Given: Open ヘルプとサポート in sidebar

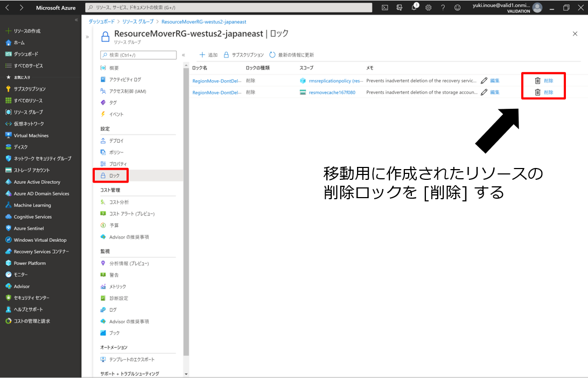Looking at the screenshot, I should click(24, 310).
